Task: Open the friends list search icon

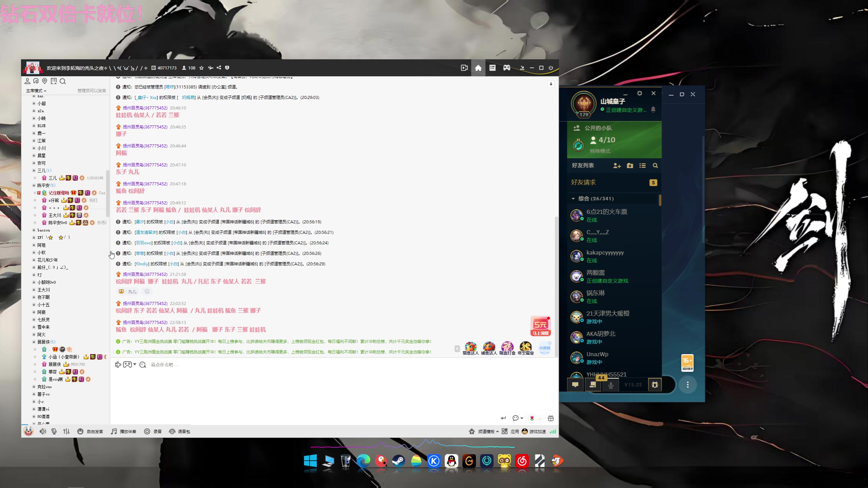Action: pos(655,166)
